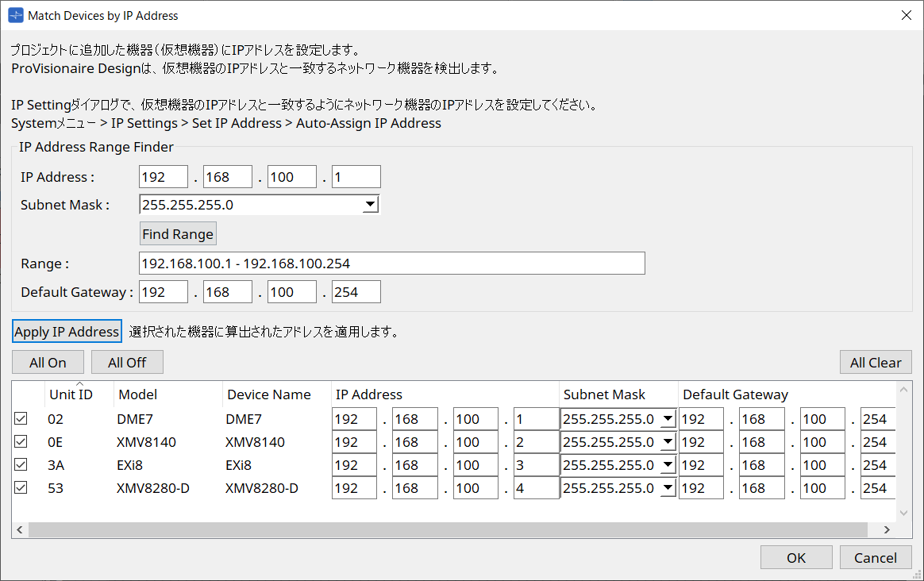The width and height of the screenshot is (924, 581).
Task: Close the Match Devices by IP Address dialog
Action: point(907,15)
